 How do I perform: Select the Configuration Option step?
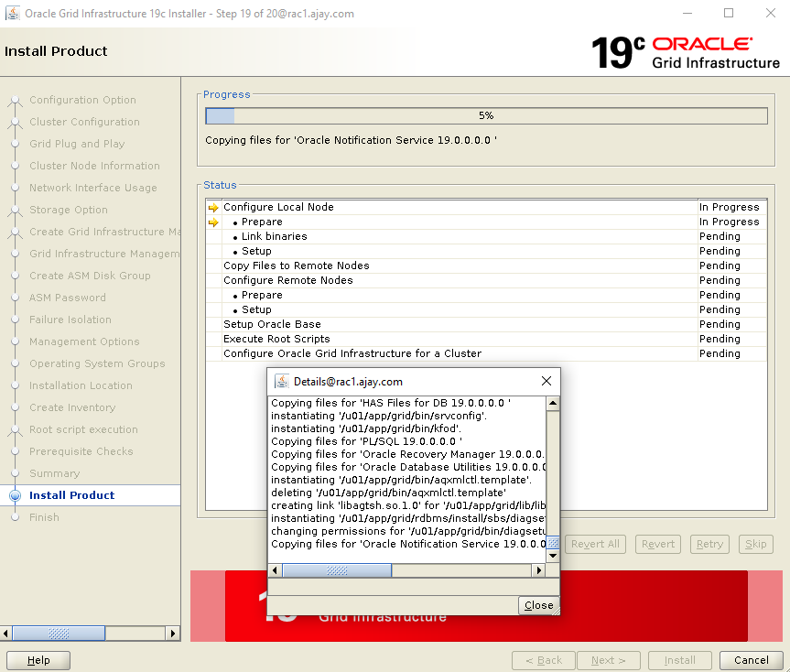point(82,100)
